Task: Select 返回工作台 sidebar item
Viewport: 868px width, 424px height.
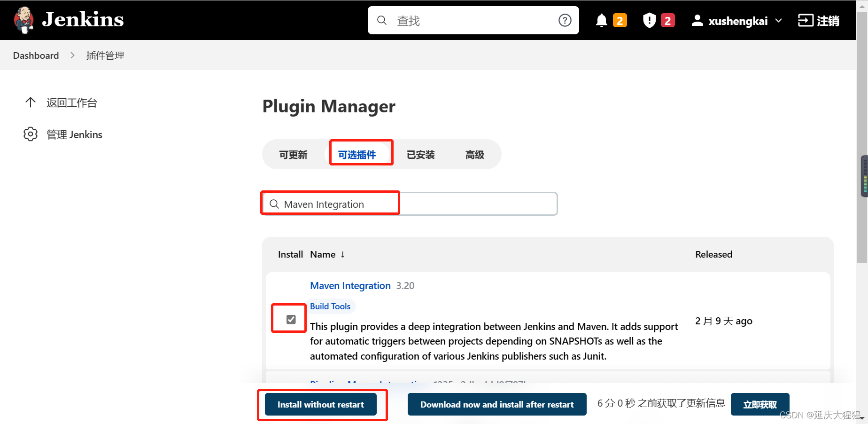Action: click(x=71, y=103)
